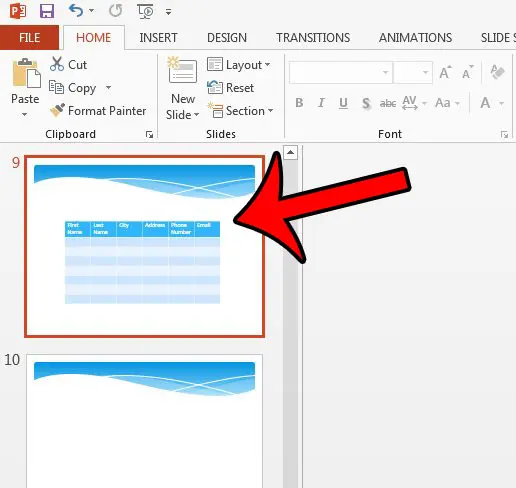Decrease font size with smaller A

click(x=467, y=72)
